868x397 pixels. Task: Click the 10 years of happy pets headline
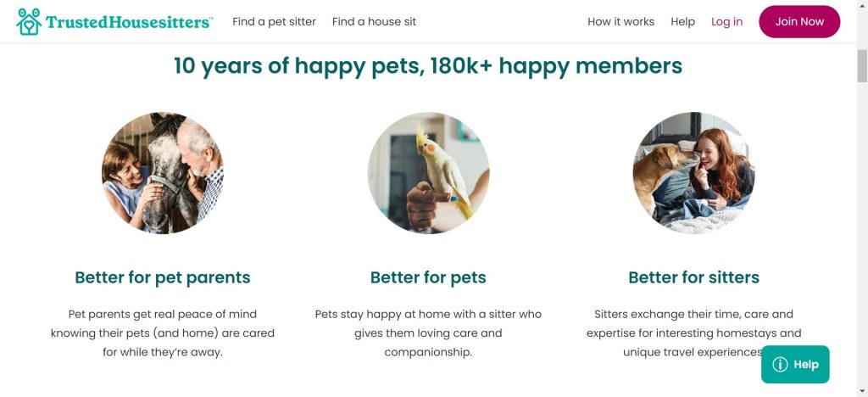tap(428, 65)
